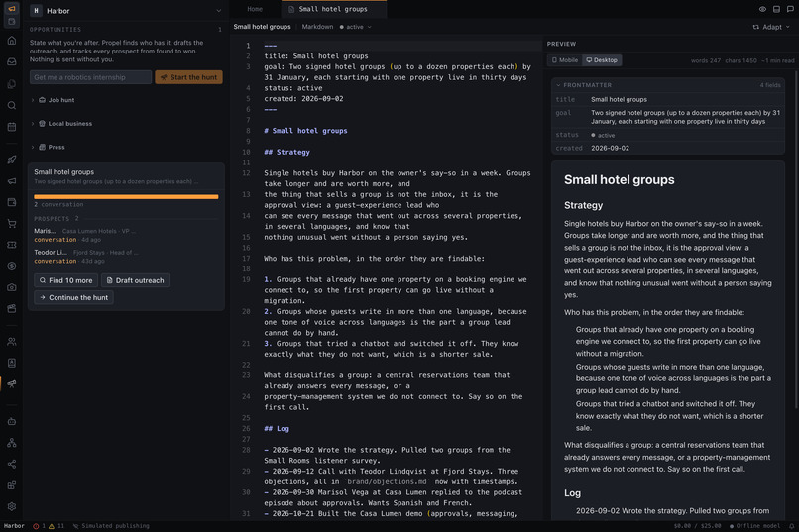Open the dollar coin sidebar icon

(11, 266)
